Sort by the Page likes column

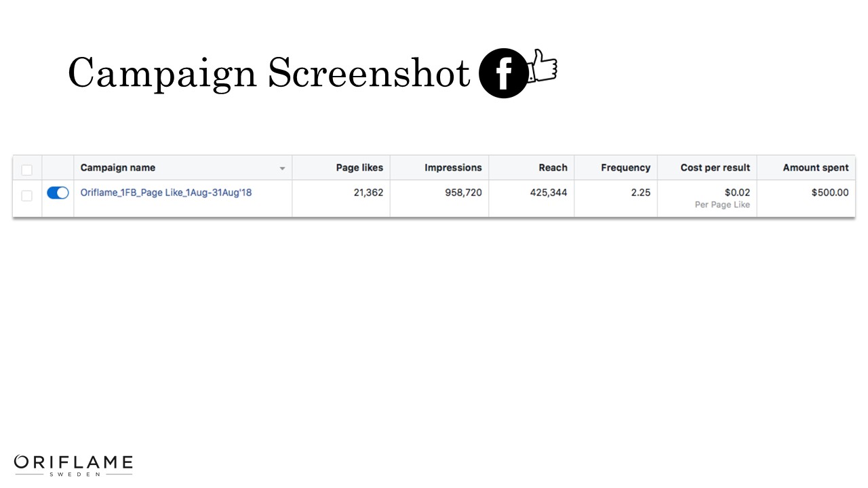359,168
